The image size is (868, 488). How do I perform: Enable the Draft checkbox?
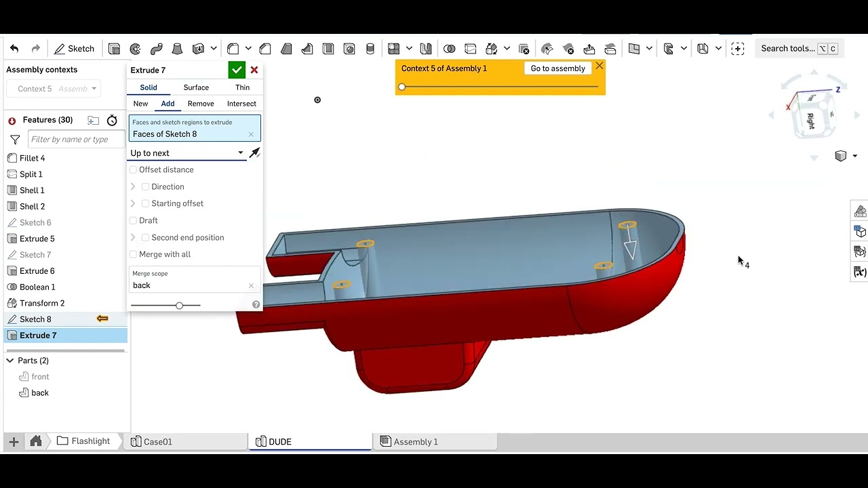[x=134, y=220]
